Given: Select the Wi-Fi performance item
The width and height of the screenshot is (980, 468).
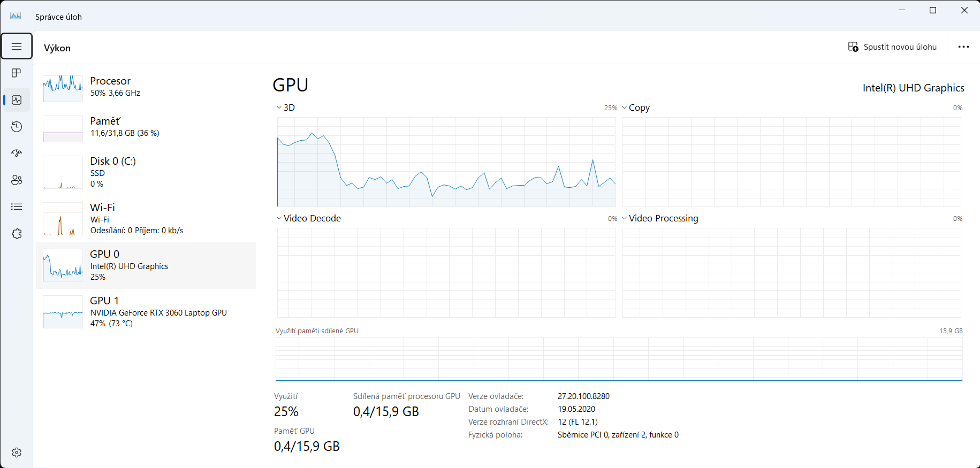Looking at the screenshot, I should click(x=145, y=219).
